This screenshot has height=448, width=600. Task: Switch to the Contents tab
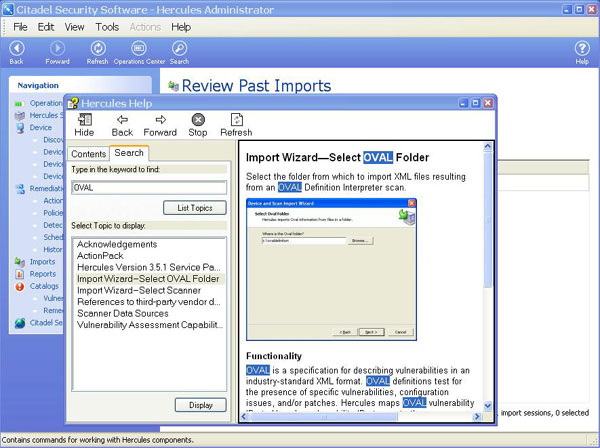click(x=89, y=154)
